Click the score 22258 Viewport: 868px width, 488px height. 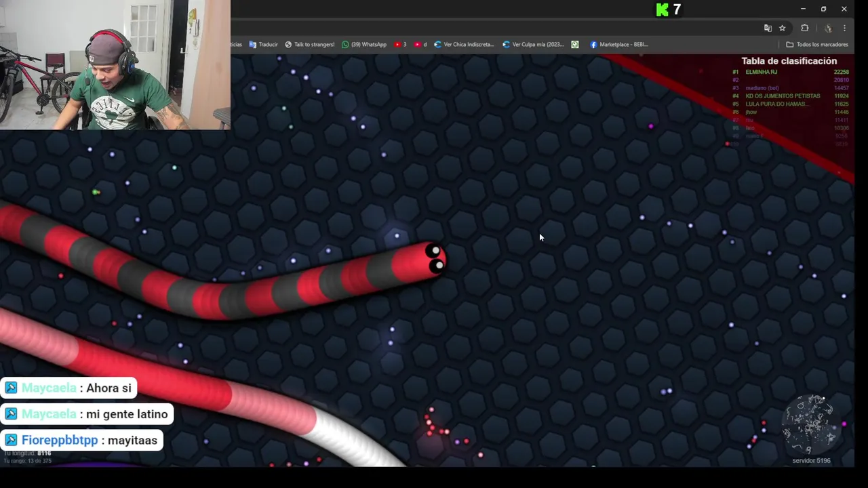841,72
